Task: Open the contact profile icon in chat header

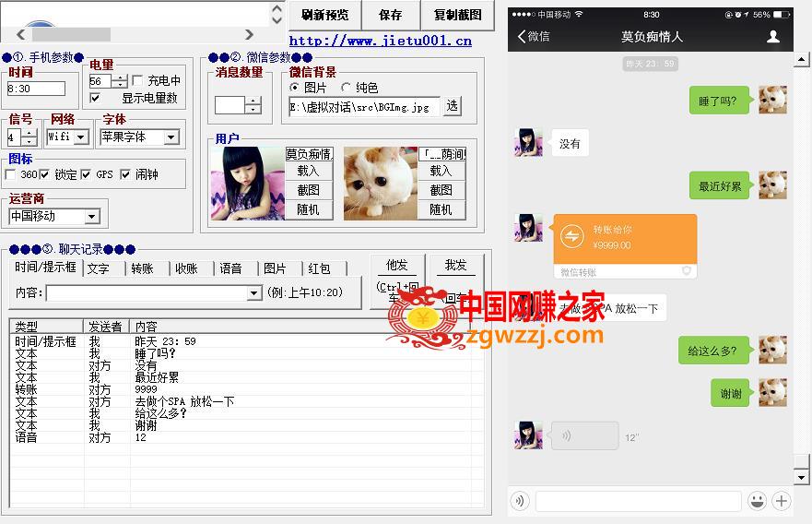Action: (772, 36)
